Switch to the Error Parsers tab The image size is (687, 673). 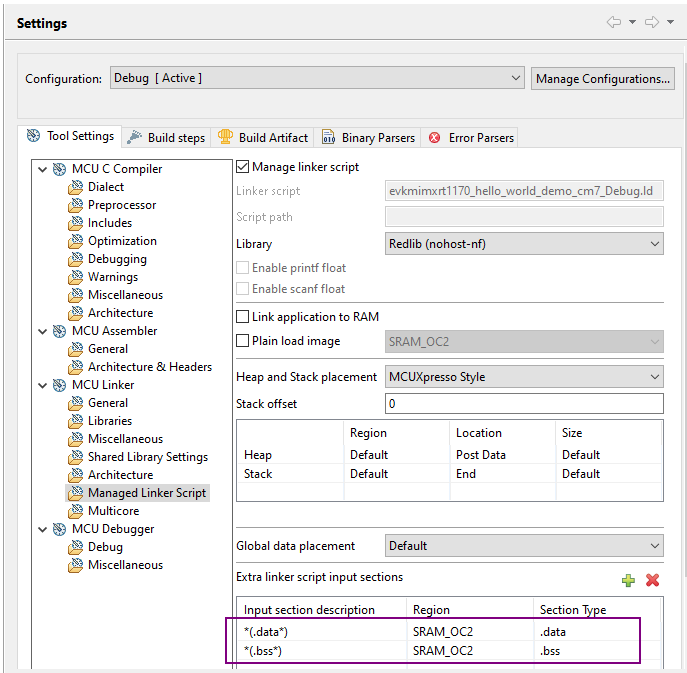click(x=471, y=138)
